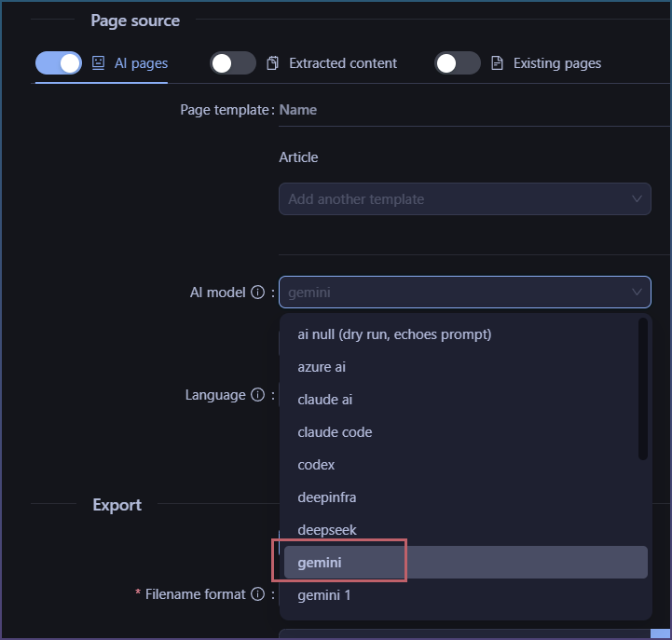This screenshot has width=672, height=640.
Task: Click the Existing pages document icon
Action: tap(497, 63)
